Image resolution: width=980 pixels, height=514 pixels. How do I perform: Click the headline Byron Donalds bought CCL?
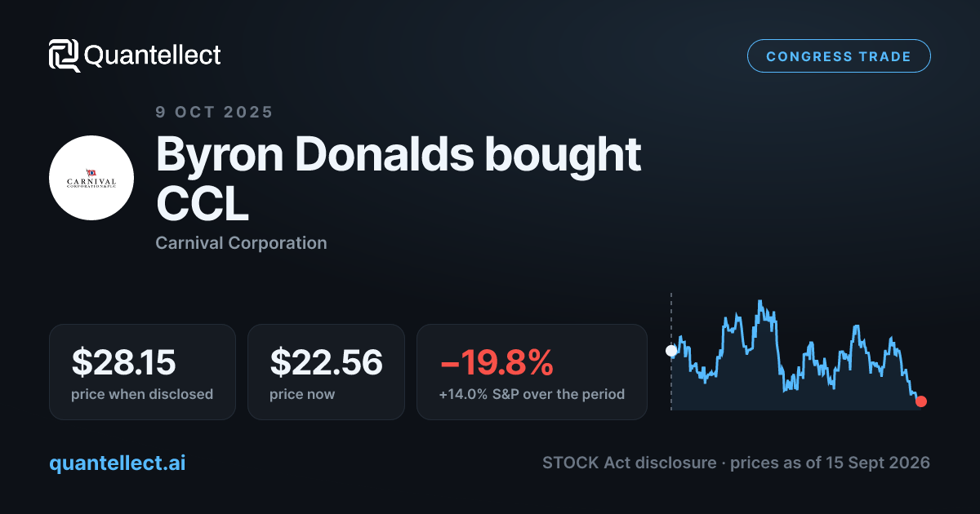click(x=399, y=179)
